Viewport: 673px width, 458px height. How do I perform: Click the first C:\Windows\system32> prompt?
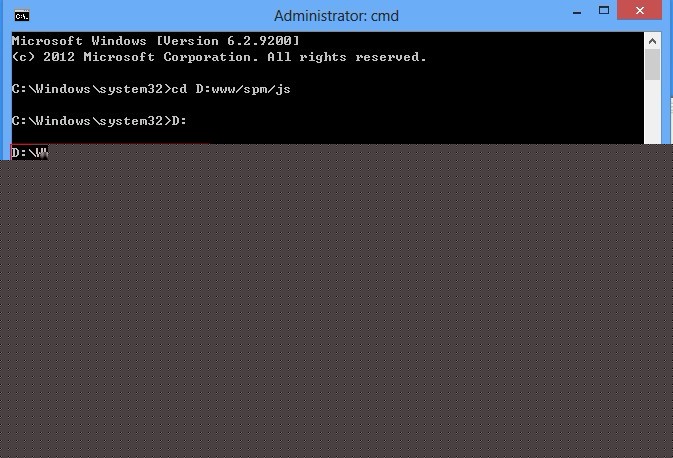coord(91,89)
